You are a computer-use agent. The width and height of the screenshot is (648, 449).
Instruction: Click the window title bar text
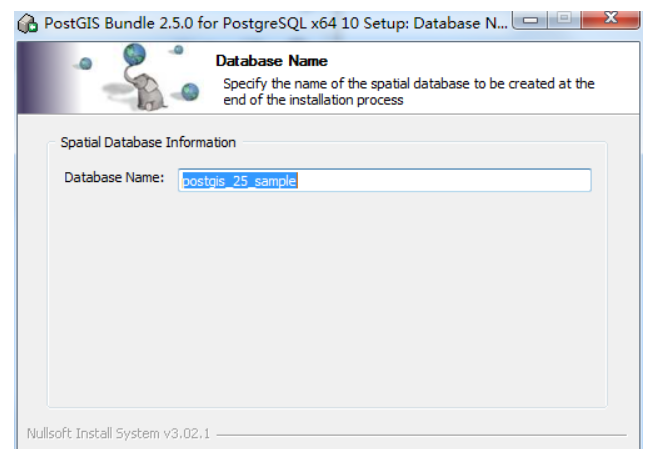click(276, 24)
